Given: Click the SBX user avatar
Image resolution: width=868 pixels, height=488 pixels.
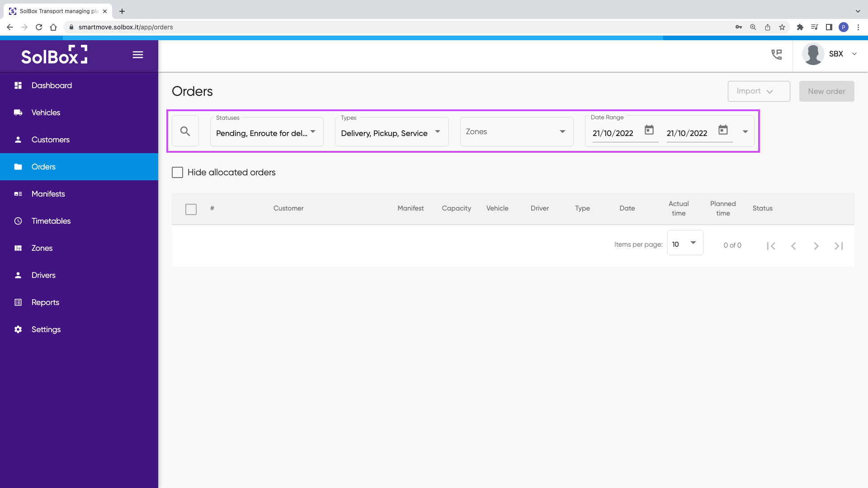Looking at the screenshot, I should pos(813,54).
